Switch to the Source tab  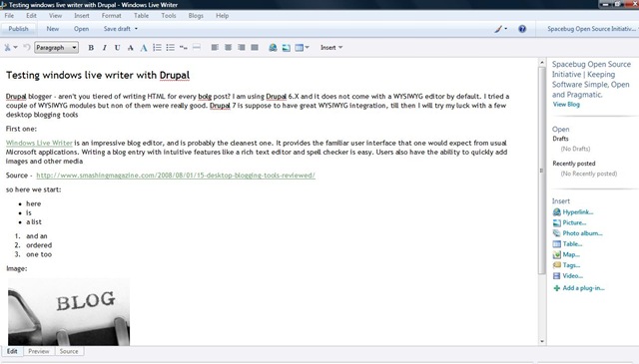(x=69, y=351)
